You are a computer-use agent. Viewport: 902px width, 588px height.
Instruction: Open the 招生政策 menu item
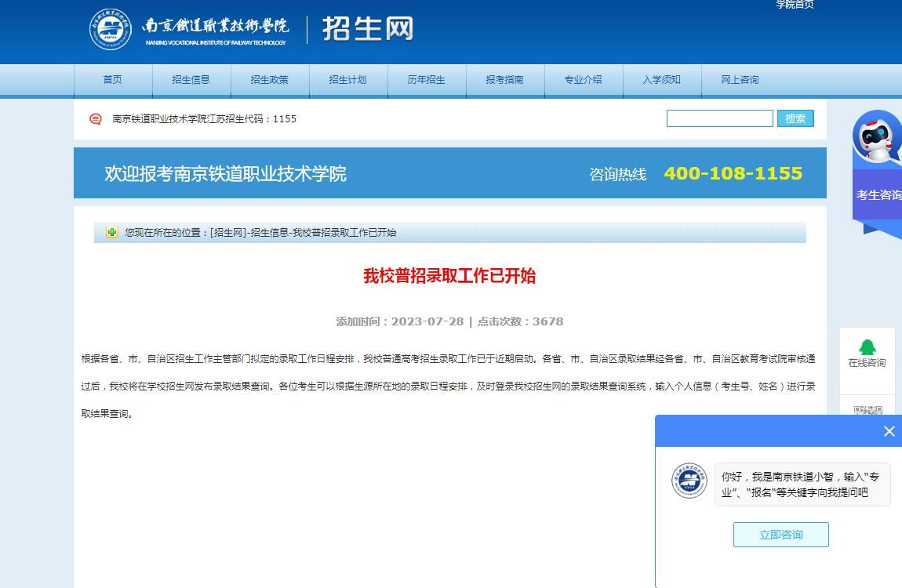pyautogui.click(x=269, y=80)
